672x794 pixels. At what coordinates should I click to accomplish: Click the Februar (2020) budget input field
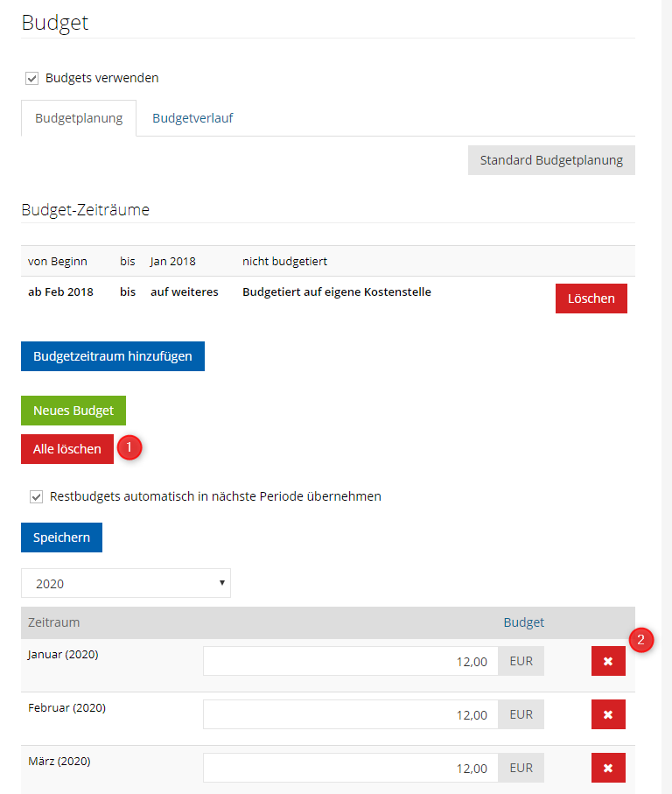350,715
